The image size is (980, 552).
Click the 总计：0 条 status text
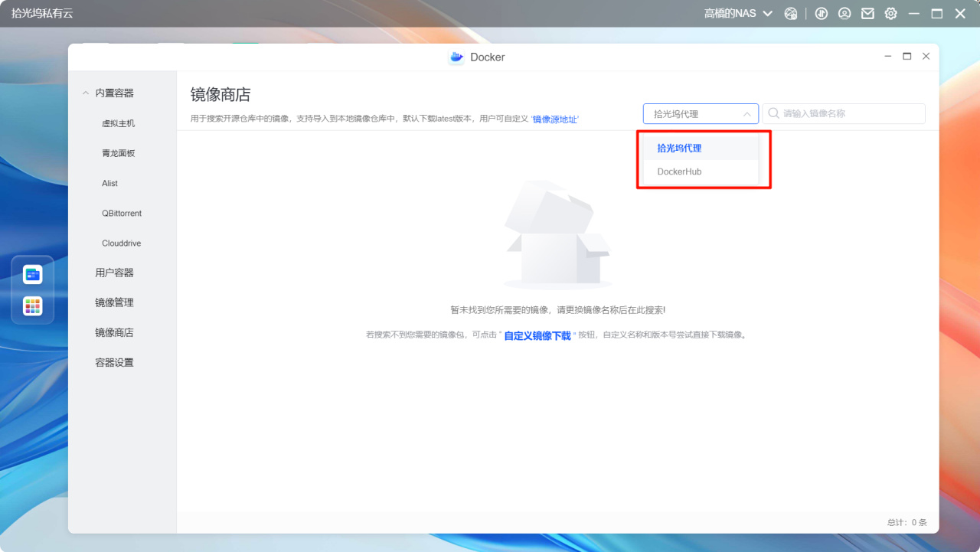pos(907,522)
